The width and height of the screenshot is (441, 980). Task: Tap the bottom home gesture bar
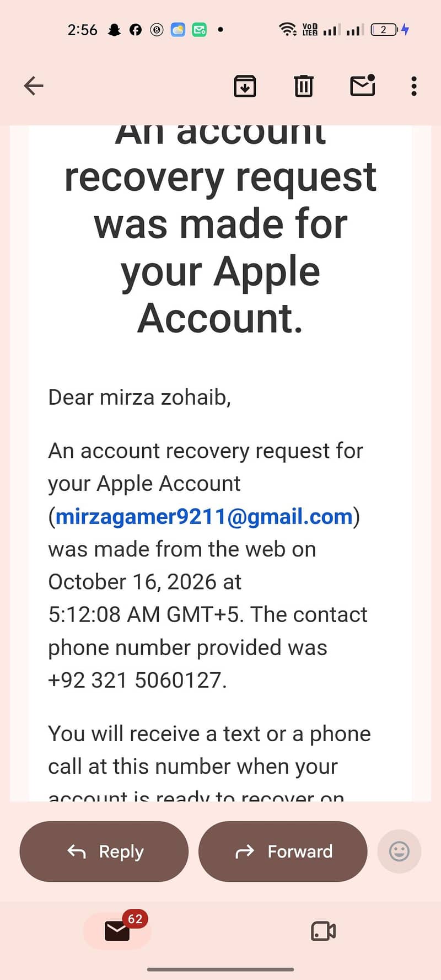(x=220, y=969)
